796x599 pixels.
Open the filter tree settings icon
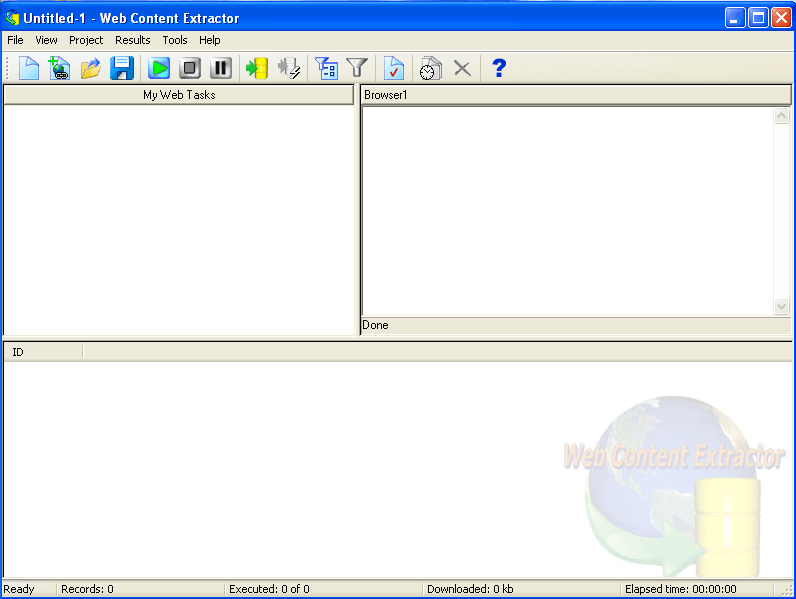326,68
